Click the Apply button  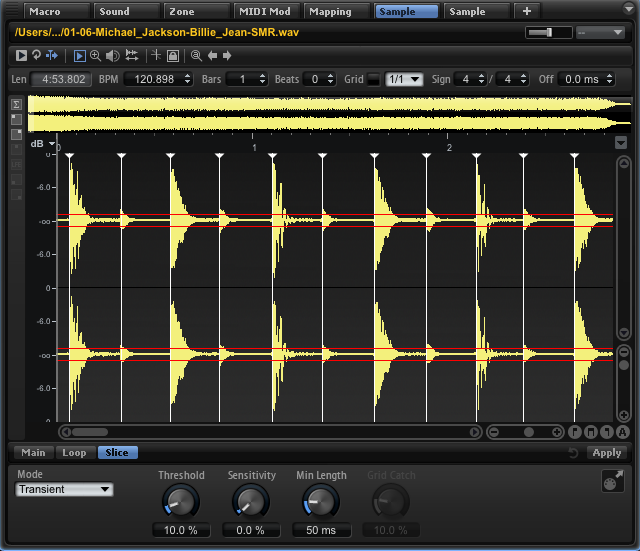pos(606,453)
